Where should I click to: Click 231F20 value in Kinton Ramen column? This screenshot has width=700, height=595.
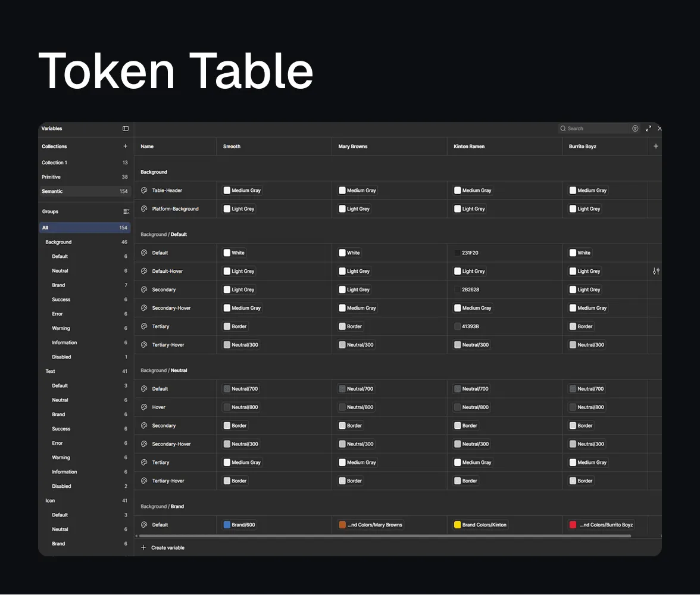coord(466,253)
